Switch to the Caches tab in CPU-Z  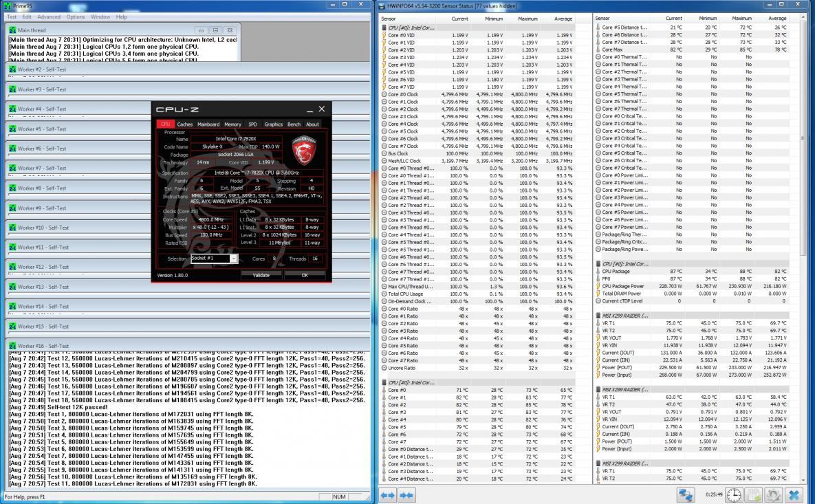click(184, 124)
